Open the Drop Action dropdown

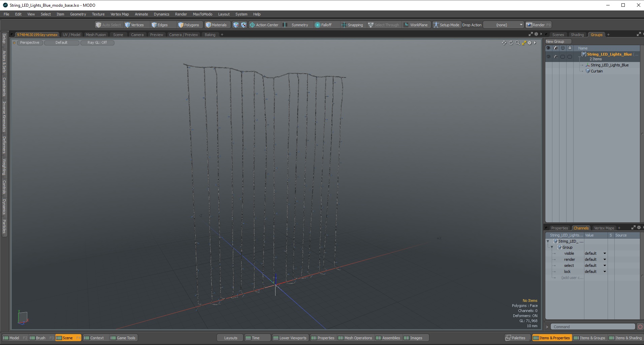(504, 25)
